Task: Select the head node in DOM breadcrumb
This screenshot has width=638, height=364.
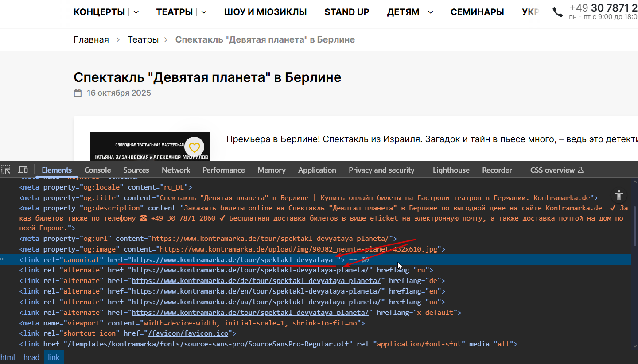Action: click(31, 357)
